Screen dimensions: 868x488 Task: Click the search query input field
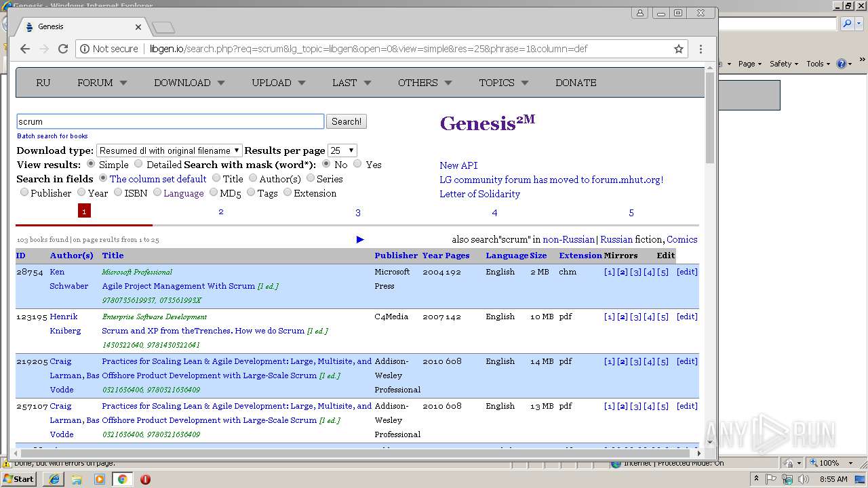pos(170,121)
